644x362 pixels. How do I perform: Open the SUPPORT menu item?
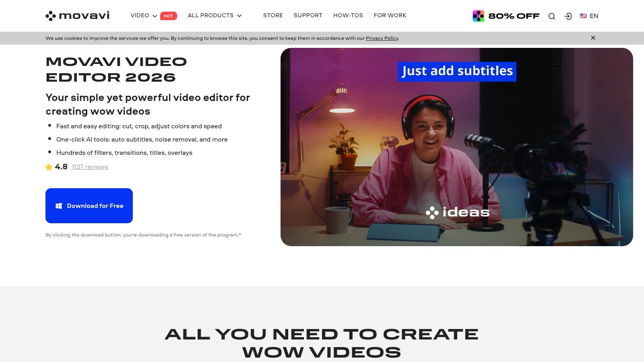308,15
